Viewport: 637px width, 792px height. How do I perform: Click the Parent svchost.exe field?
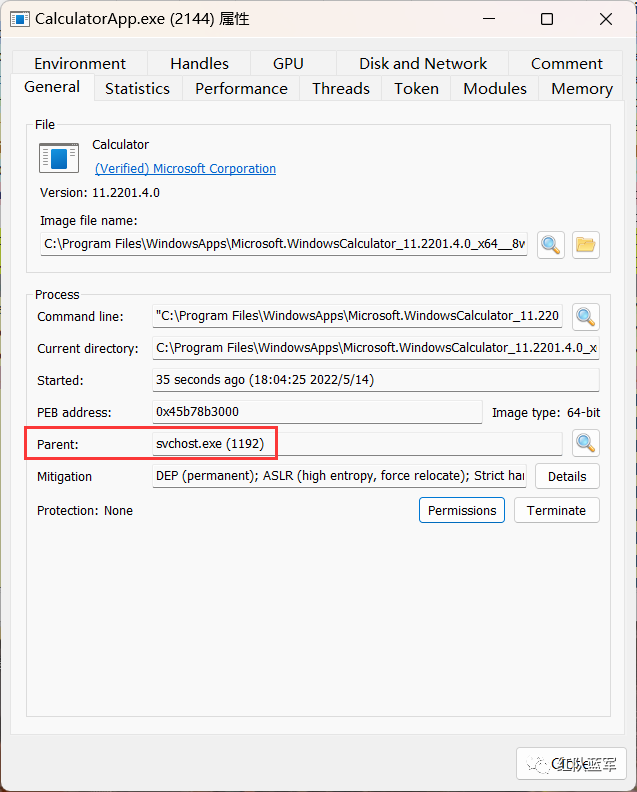click(357, 443)
